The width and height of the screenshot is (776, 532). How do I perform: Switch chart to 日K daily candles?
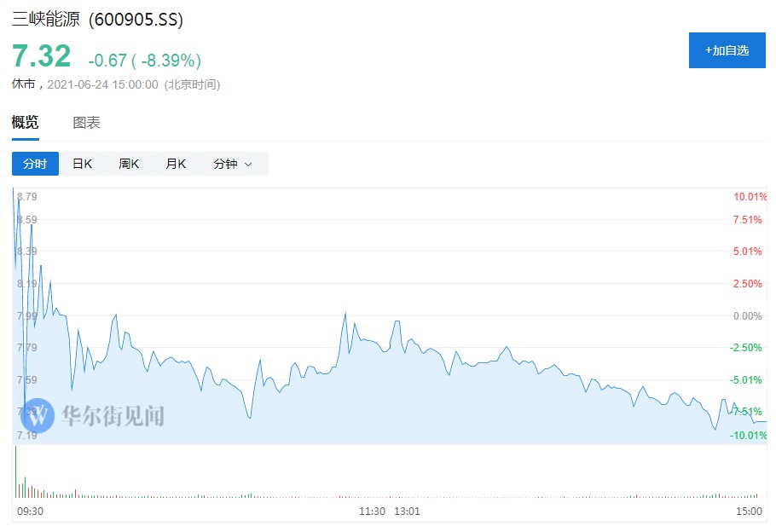pos(82,164)
